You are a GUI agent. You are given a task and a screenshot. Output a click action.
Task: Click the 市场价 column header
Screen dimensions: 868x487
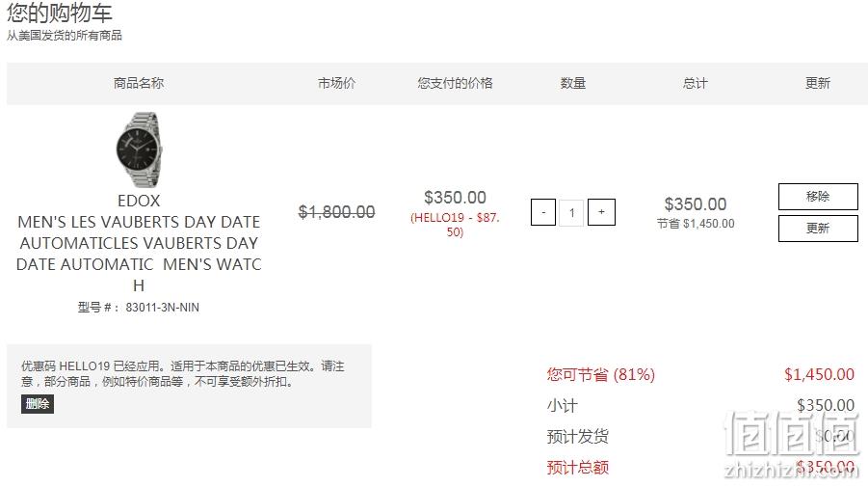coord(336,83)
